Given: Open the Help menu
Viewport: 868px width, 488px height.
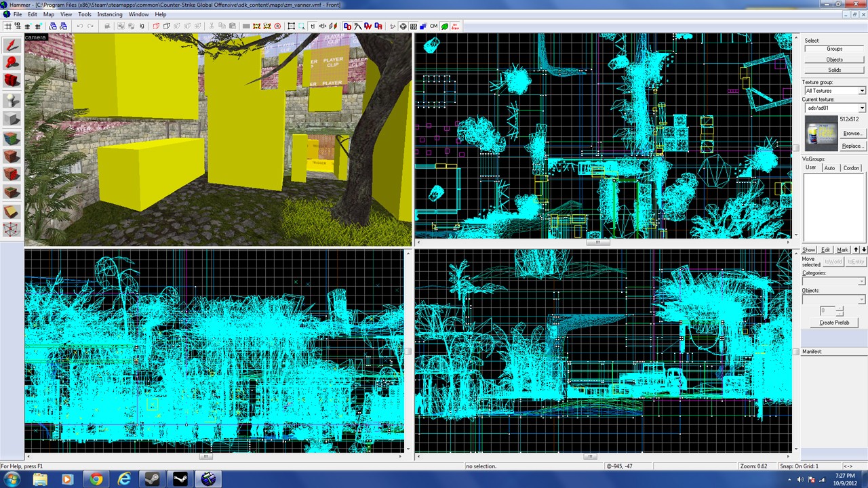Looking at the screenshot, I should 161,14.
